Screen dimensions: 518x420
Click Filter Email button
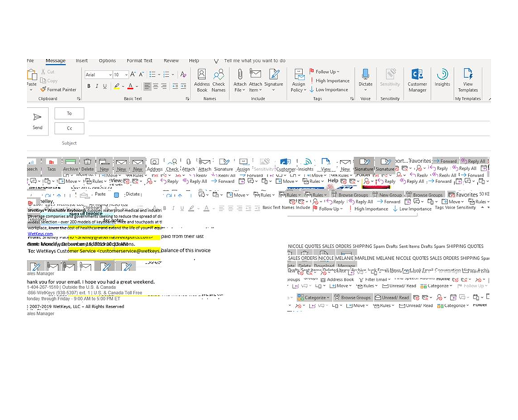pos(373,279)
